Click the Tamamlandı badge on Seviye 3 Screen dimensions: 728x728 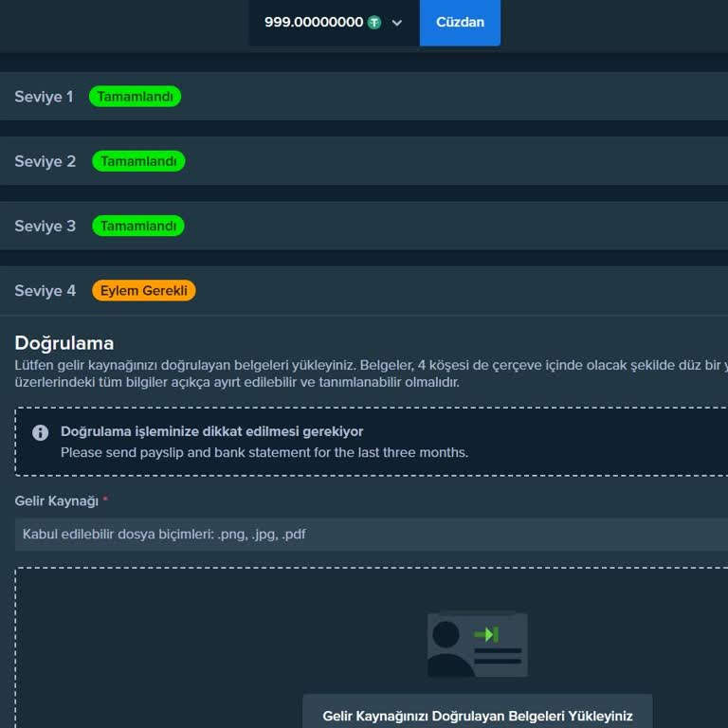138,226
